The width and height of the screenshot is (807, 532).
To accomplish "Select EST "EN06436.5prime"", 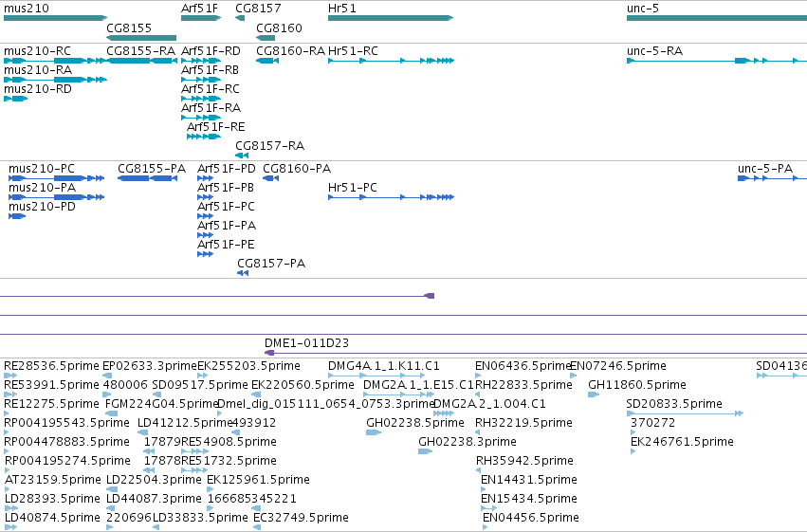I will [523, 366].
